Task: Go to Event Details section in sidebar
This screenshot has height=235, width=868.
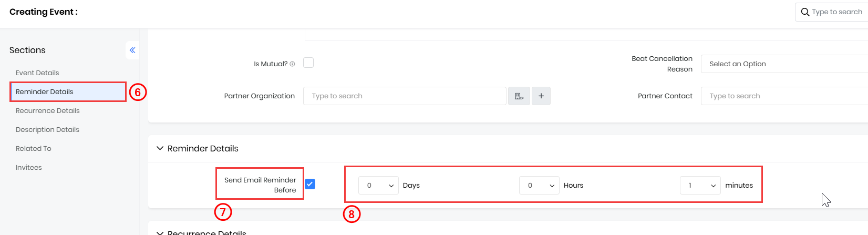Action: pyautogui.click(x=37, y=73)
